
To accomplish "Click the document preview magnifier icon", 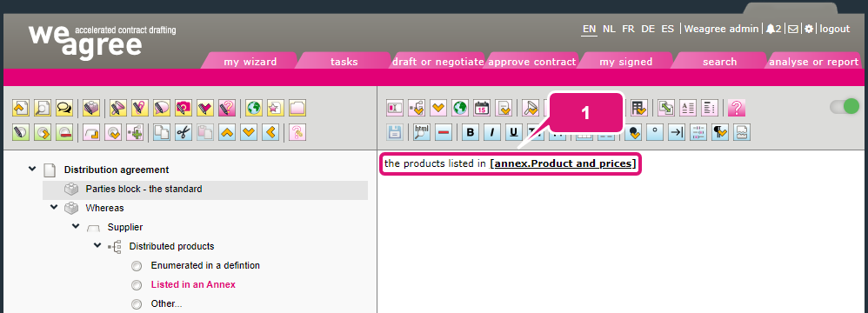I will pyautogui.click(x=43, y=108).
